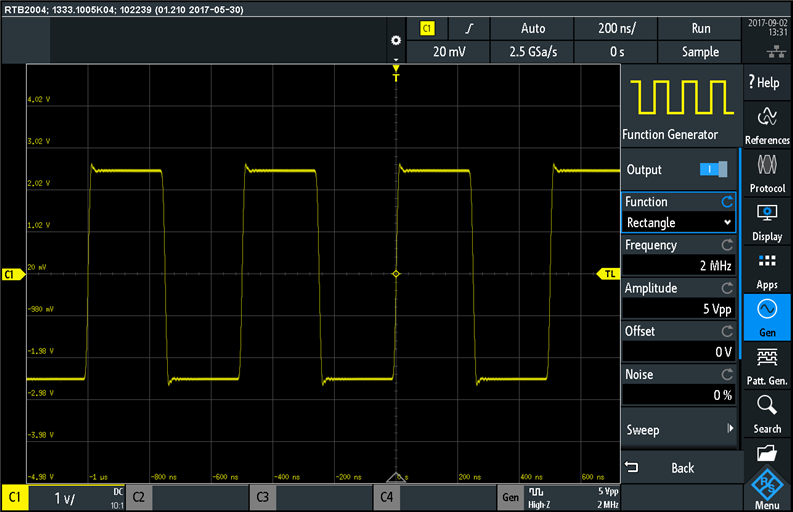Open the References tool
Viewport: 793px width, 512px height.
coord(767,125)
